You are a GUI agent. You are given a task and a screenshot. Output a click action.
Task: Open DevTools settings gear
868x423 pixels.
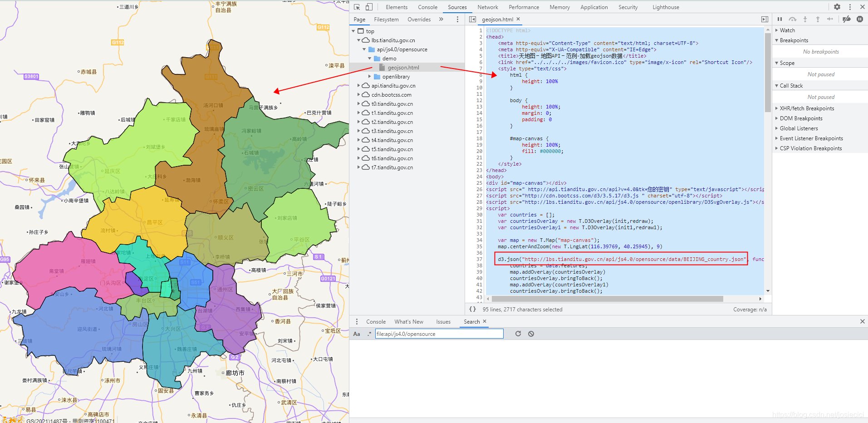pos(837,7)
